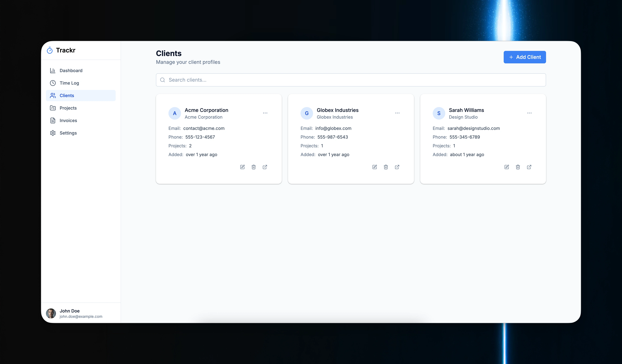Edit the Globex Industries client
Viewport: 622px width, 364px height.
click(x=374, y=167)
